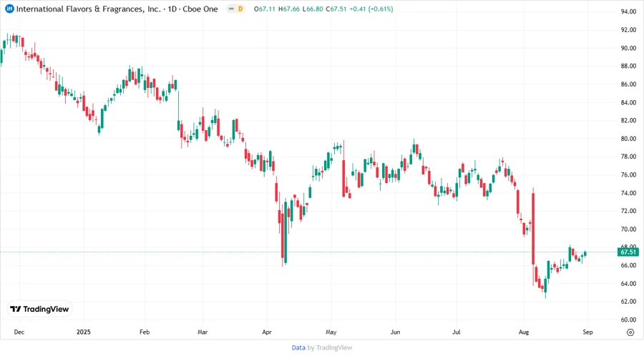Click the 82.00 price axis label
This screenshot has height=356, width=644.
(x=628, y=120)
